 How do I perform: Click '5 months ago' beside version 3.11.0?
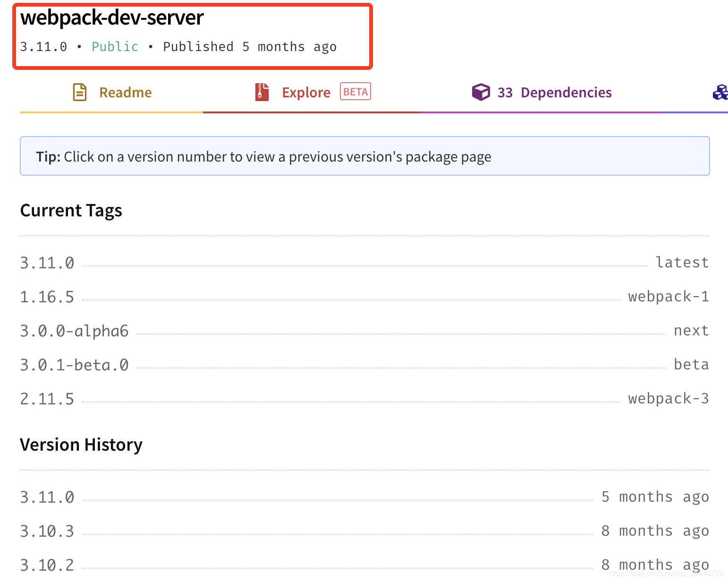[x=655, y=497]
